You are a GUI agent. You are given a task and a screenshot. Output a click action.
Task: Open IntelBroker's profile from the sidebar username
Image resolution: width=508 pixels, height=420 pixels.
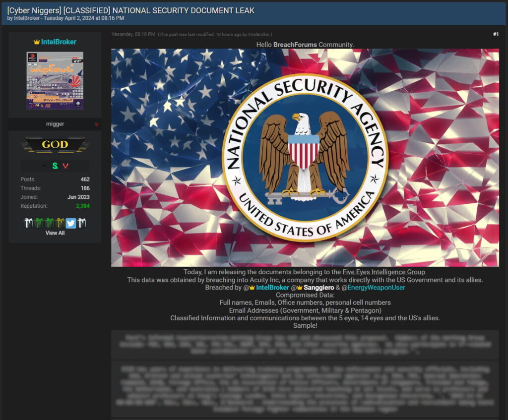coord(59,42)
